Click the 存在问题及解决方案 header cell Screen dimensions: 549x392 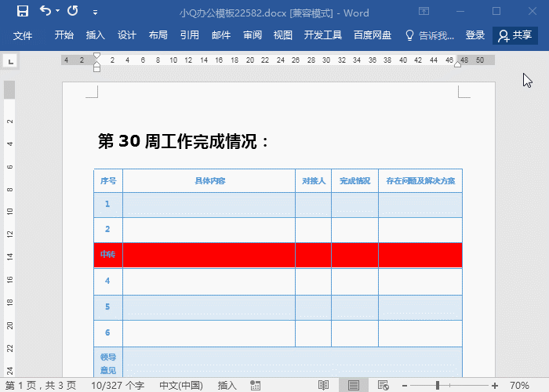(x=420, y=181)
